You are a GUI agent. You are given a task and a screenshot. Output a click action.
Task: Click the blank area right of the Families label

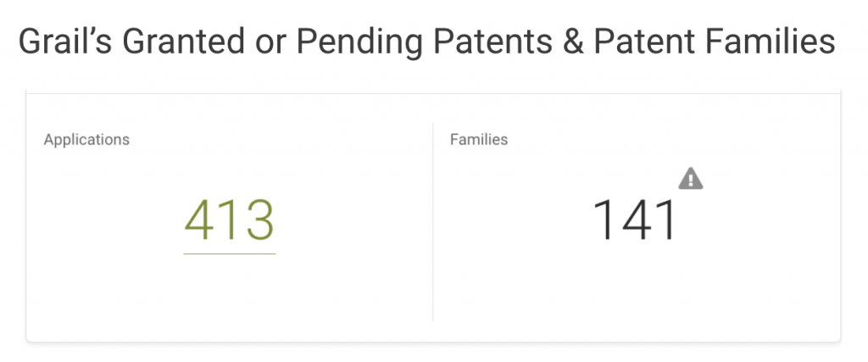click(x=665, y=140)
